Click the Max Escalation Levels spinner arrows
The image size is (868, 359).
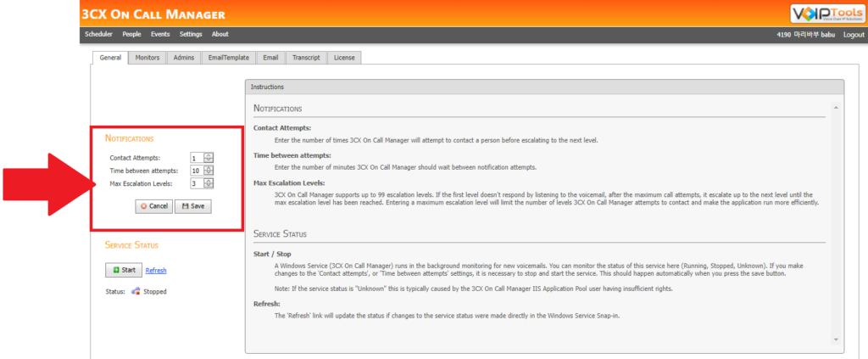(x=209, y=183)
